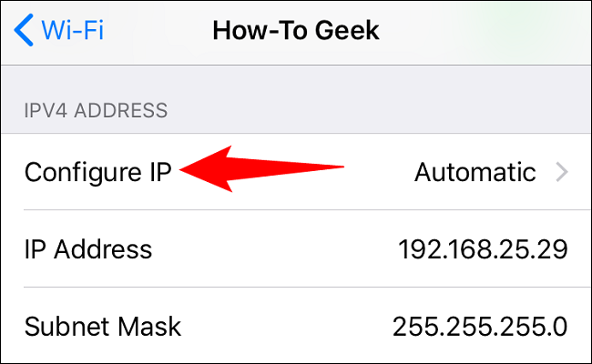Viewport: 592px width, 364px height.
Task: Tap the blue back chevron icon
Action: [25, 31]
